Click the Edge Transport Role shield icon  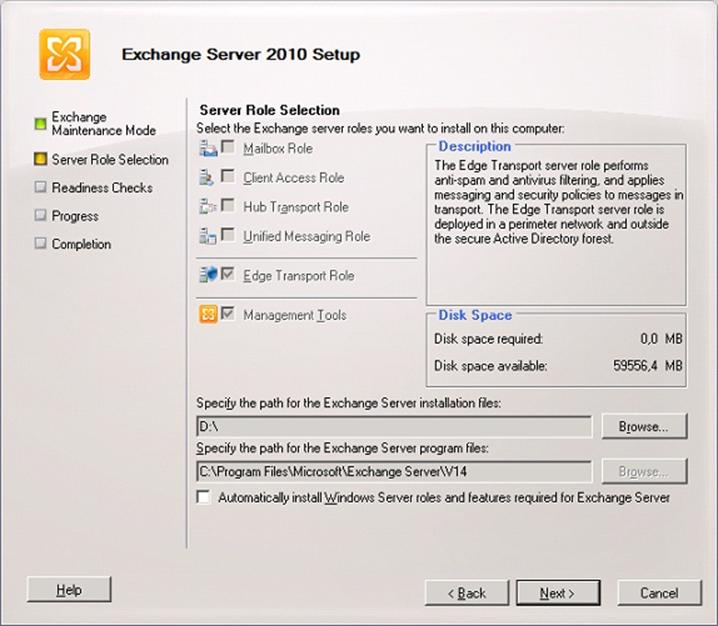point(208,275)
